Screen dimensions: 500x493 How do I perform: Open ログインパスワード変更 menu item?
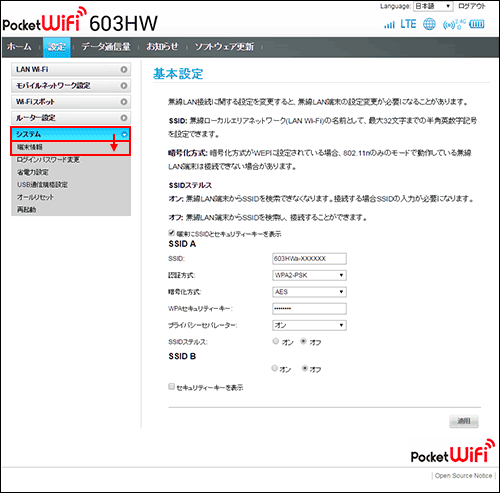tap(48, 160)
